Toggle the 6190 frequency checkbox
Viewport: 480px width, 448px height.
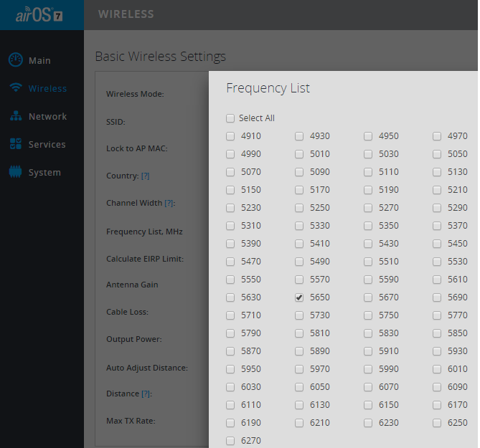pyautogui.click(x=230, y=423)
